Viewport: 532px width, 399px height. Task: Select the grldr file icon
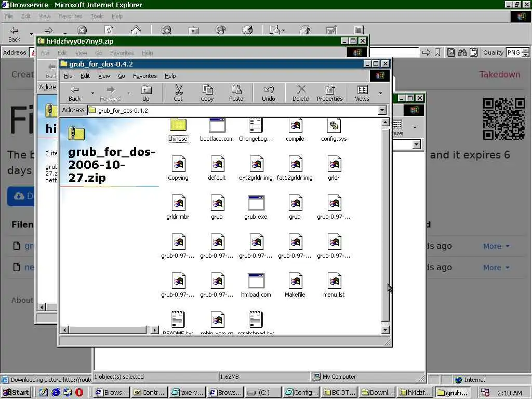click(334, 169)
